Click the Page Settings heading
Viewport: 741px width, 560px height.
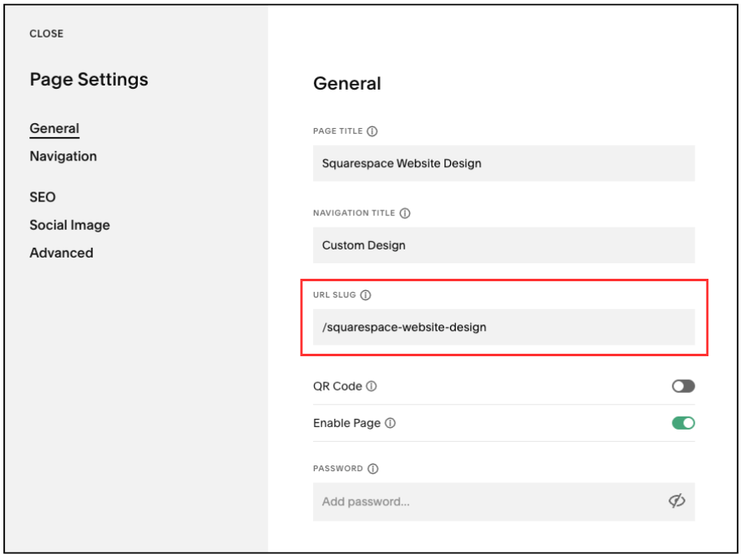(x=89, y=79)
